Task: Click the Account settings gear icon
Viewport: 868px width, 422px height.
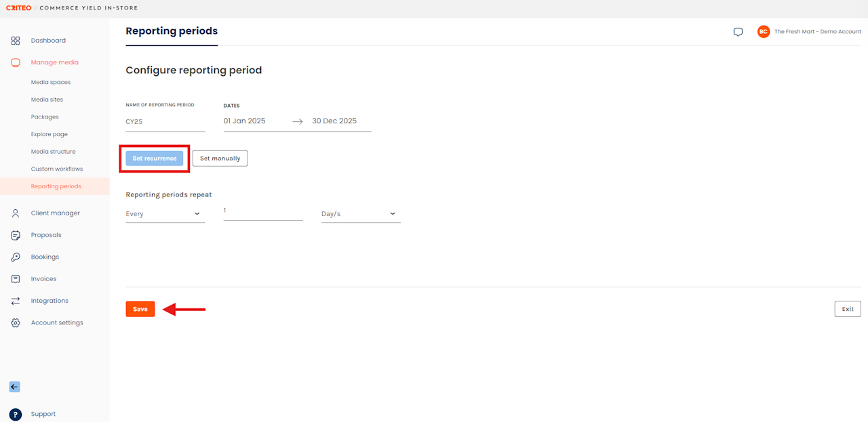Action: (16, 323)
